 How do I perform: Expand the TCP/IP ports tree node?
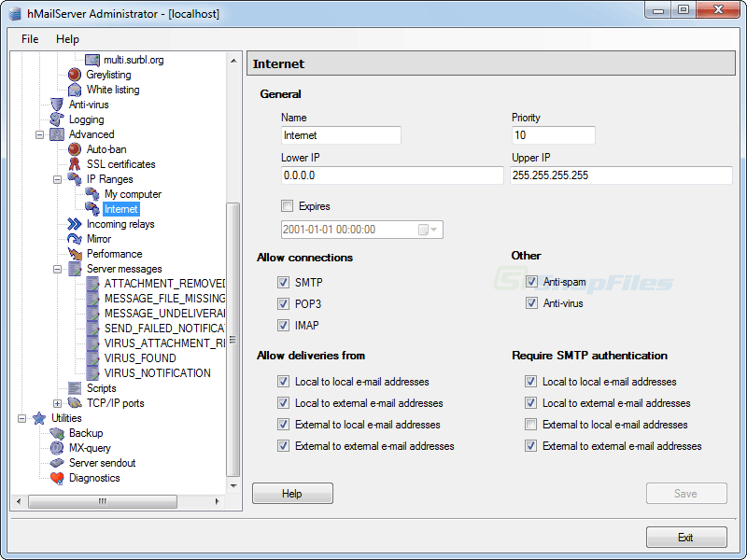tap(57, 403)
